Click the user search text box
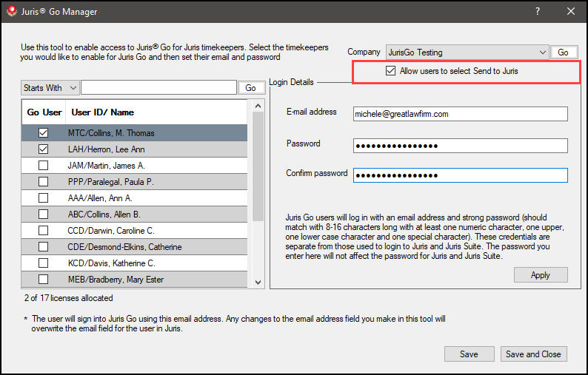 (x=158, y=88)
